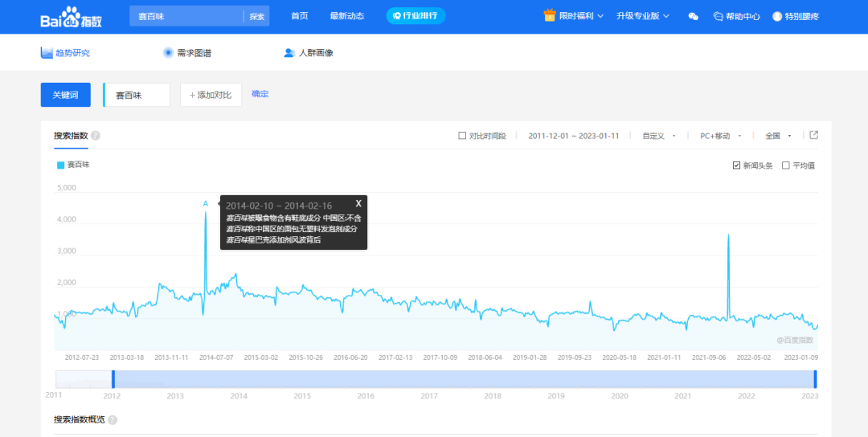
Task: Click the help icon next to 搜索指数
Action: click(96, 136)
